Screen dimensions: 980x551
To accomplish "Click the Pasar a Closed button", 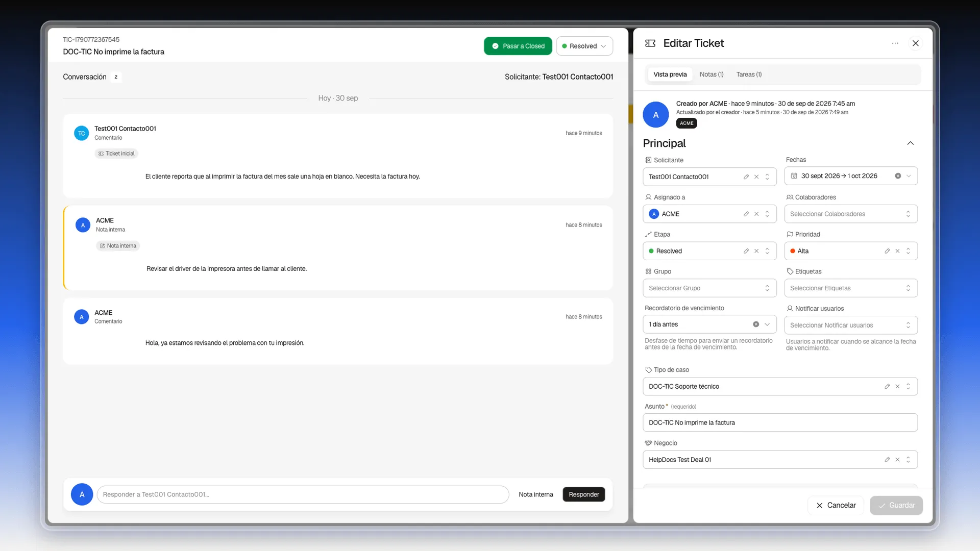I will coord(518,46).
